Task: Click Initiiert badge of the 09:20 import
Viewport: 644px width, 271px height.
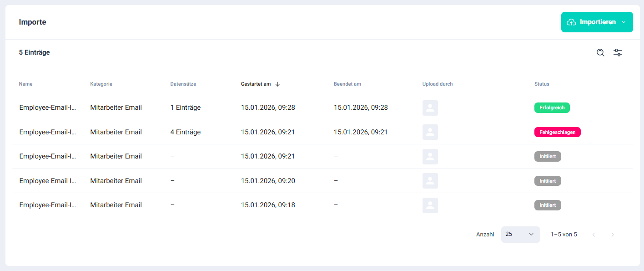Action: pyautogui.click(x=548, y=181)
